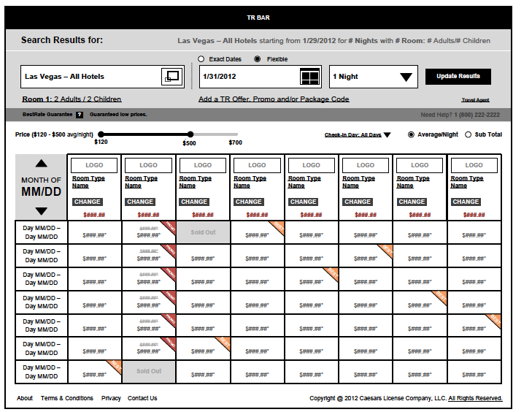Click CHANGE button in fourth hotel column
The width and height of the screenshot is (532, 412).
(249, 202)
